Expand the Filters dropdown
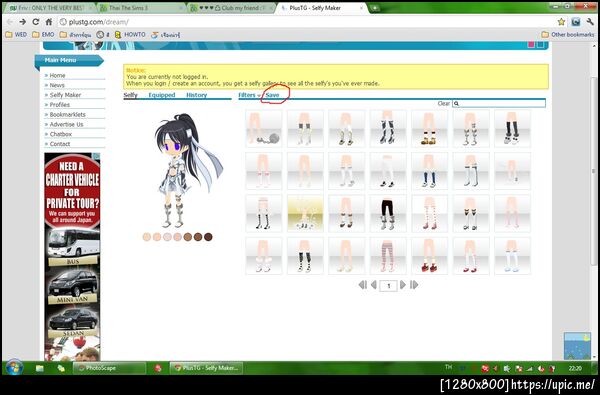Screen dimensions: 600x395 (x=249, y=95)
